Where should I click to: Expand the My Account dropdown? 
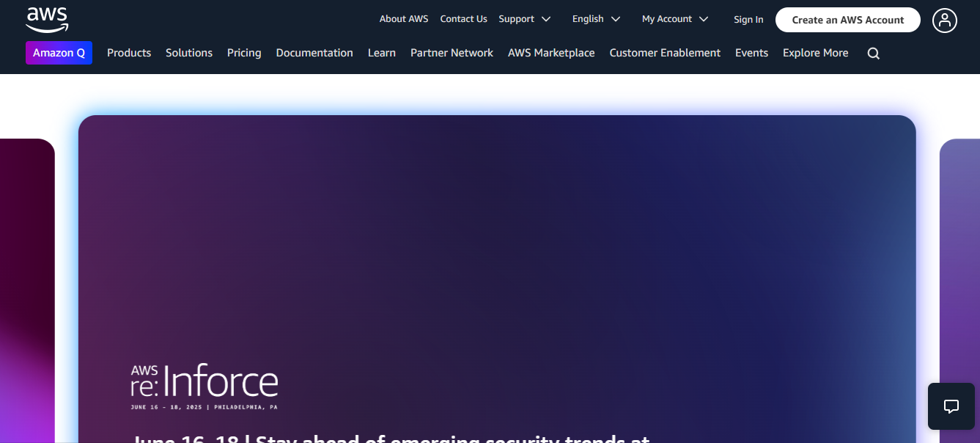click(x=676, y=19)
